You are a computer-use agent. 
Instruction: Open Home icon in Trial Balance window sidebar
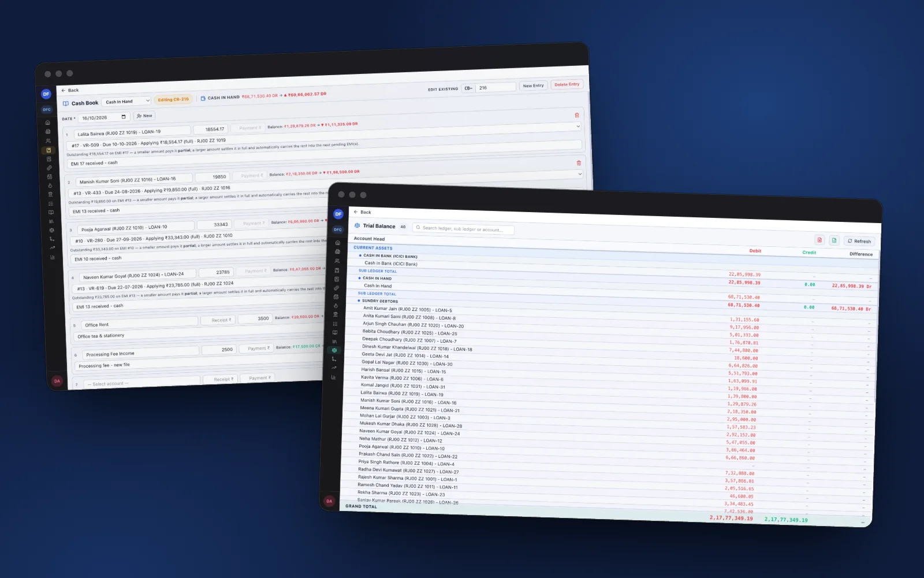338,243
